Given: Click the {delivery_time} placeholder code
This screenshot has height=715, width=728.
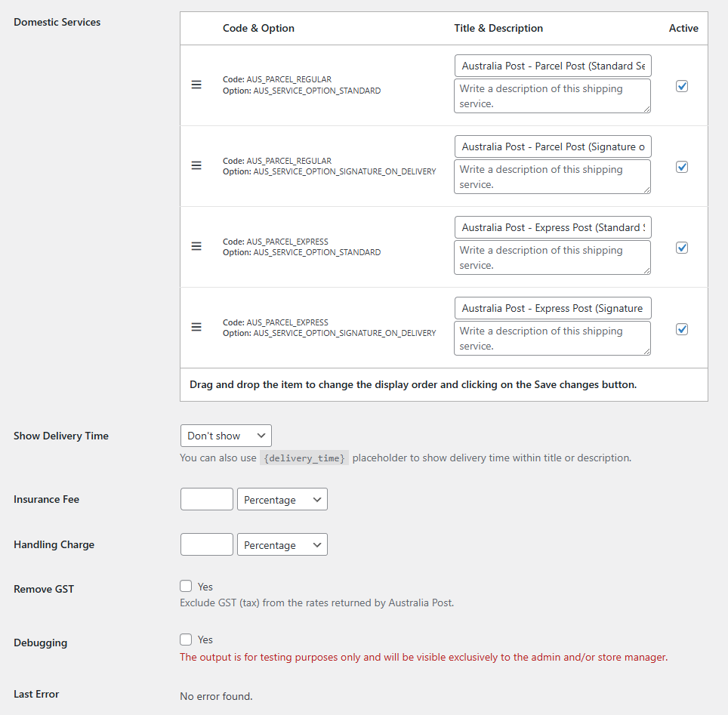Looking at the screenshot, I should tap(304, 458).
